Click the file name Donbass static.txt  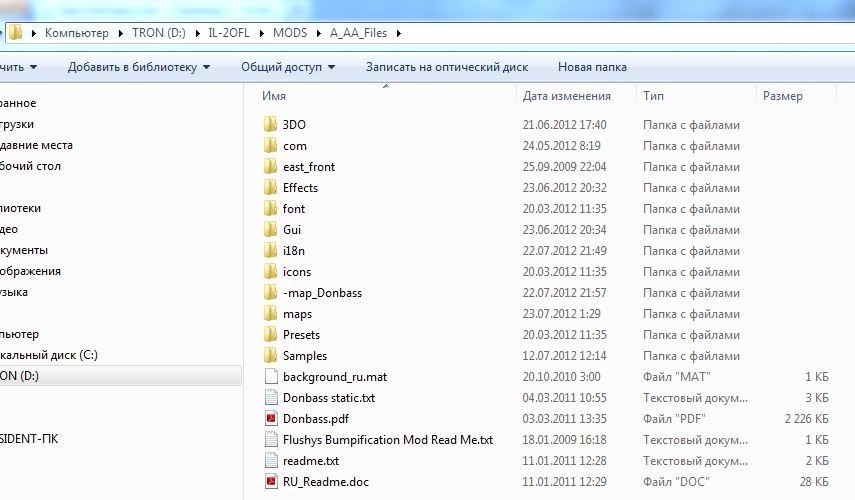pos(329,397)
